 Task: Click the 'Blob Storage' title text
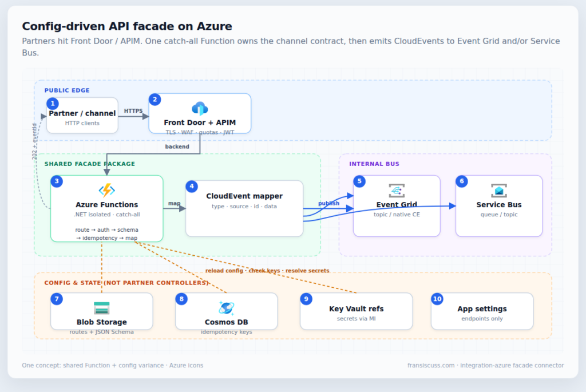point(102,322)
